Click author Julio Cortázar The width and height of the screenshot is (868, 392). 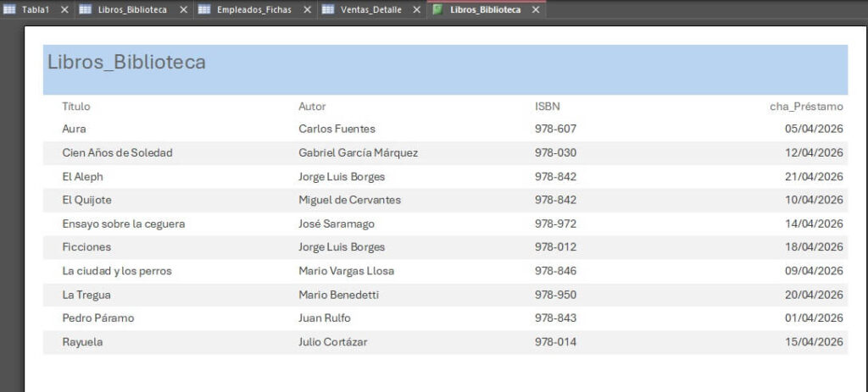click(332, 342)
